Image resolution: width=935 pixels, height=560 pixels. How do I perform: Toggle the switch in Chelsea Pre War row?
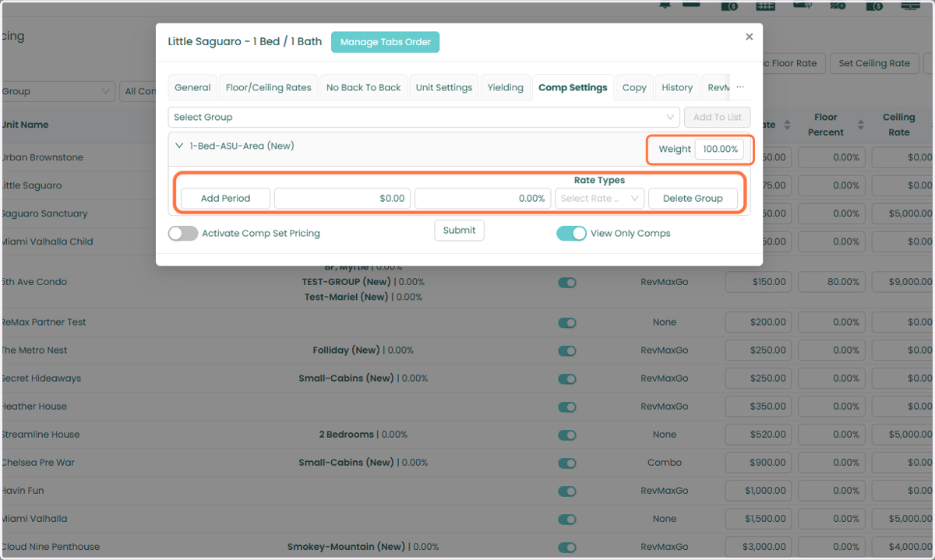click(x=567, y=463)
